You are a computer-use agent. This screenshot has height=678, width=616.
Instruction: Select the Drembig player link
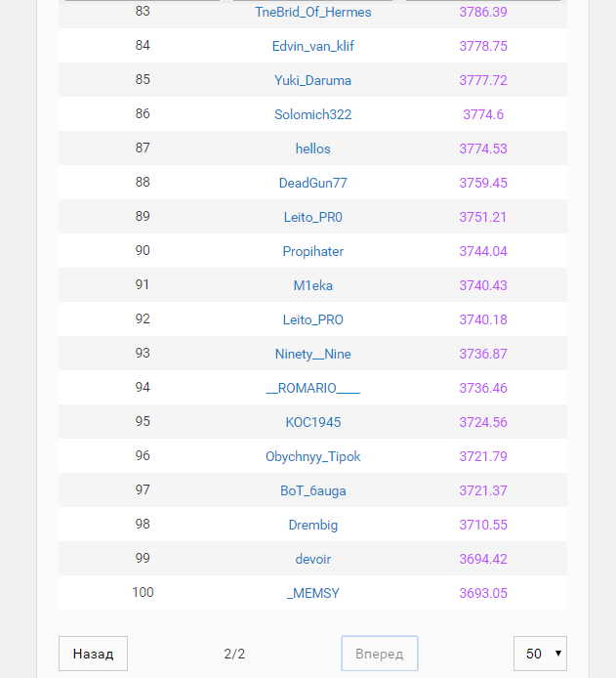tap(312, 525)
